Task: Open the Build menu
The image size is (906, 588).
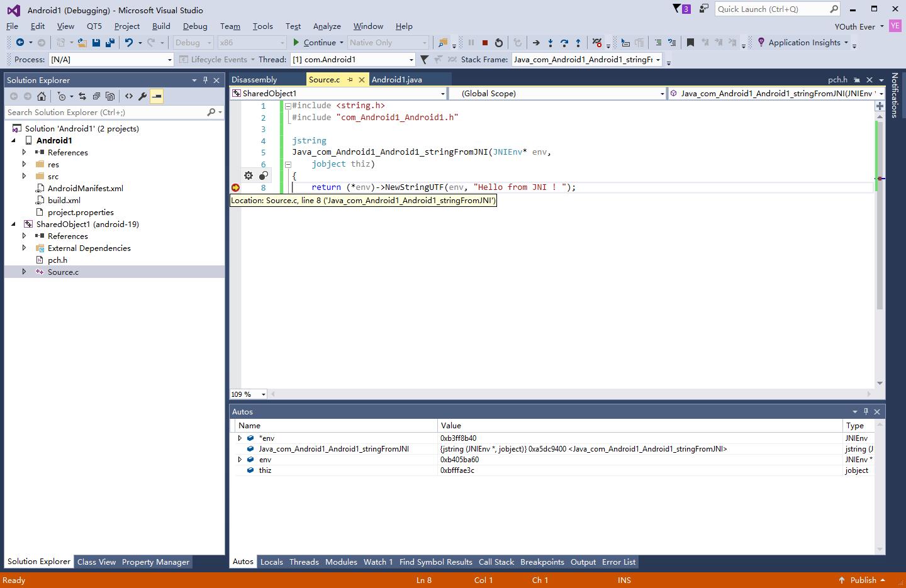Action: pyautogui.click(x=161, y=26)
